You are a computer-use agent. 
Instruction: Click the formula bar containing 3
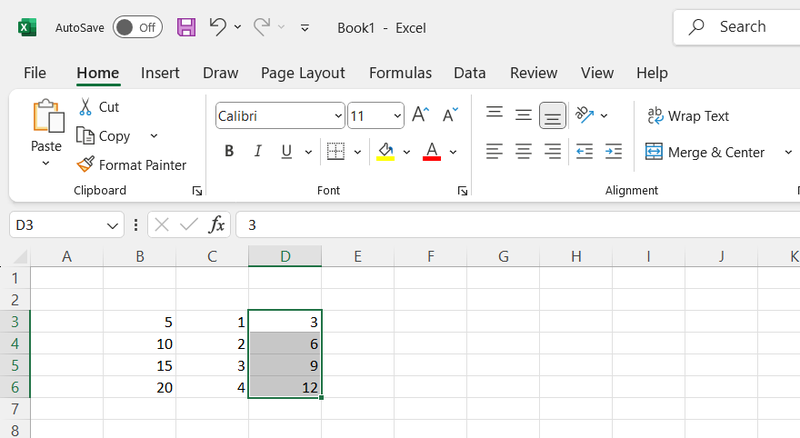click(x=518, y=225)
